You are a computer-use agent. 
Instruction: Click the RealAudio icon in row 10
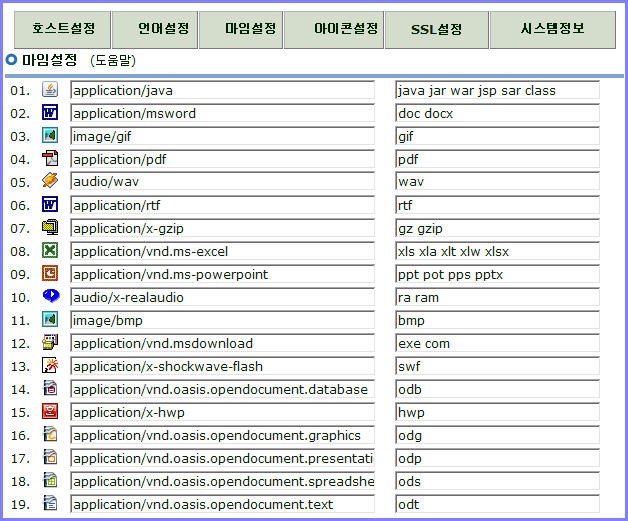[50, 297]
